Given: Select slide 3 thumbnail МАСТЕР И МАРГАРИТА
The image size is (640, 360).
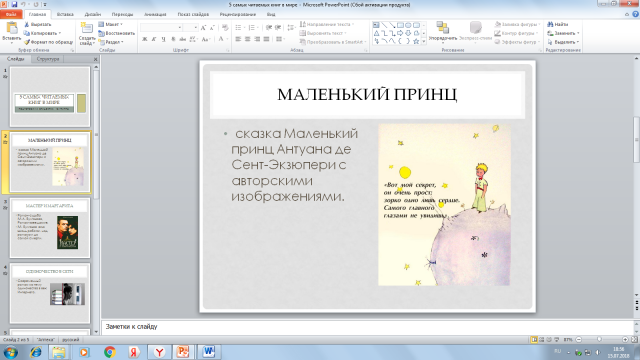Looking at the screenshot, I should pyautogui.click(x=50, y=228).
